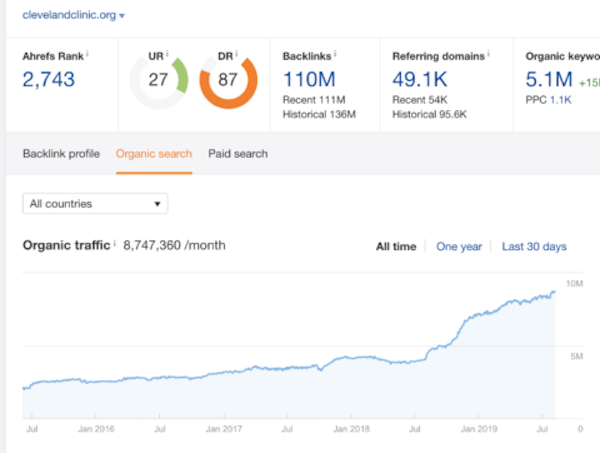
Task: Click the info icon beside Organic traffic
Action: 115,243
